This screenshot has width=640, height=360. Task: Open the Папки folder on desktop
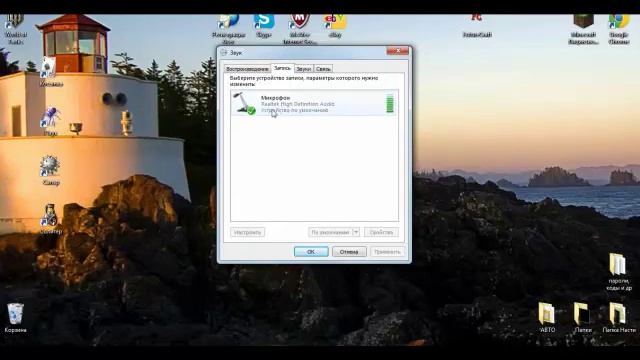[582, 317]
